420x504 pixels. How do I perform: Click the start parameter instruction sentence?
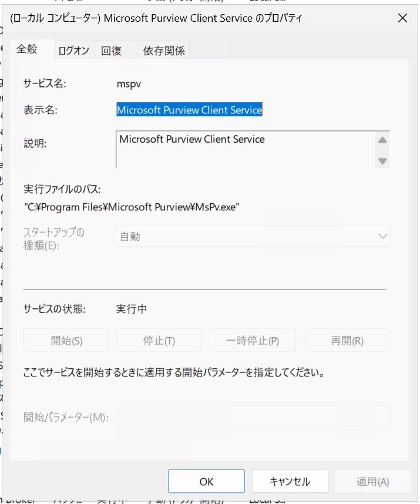[x=173, y=372]
